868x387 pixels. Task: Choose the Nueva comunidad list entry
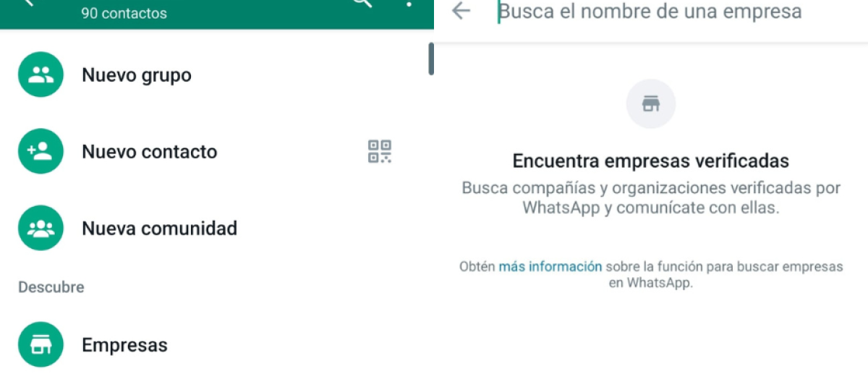coord(160,229)
